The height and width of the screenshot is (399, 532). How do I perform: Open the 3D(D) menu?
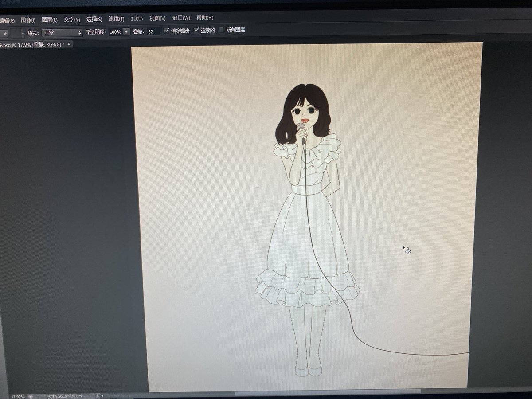click(137, 19)
